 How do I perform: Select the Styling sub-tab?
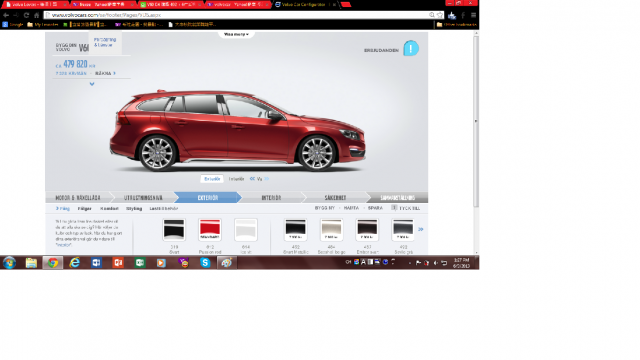[134, 208]
